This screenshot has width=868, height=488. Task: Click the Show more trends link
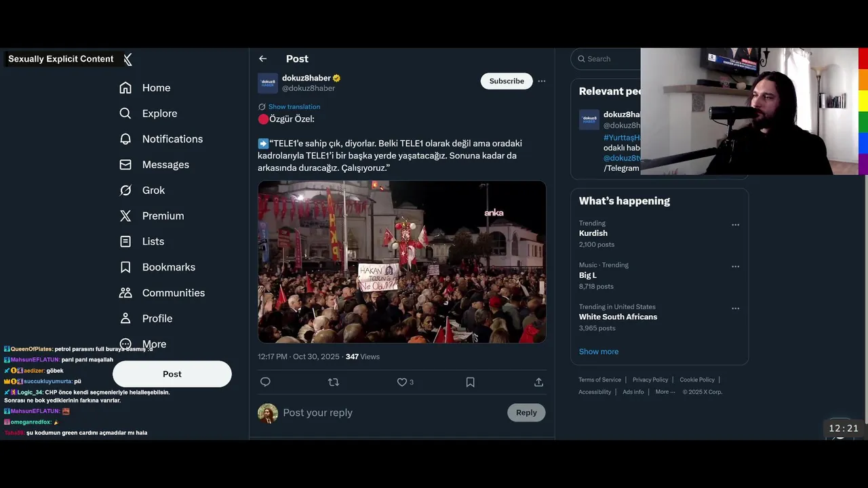click(599, 352)
